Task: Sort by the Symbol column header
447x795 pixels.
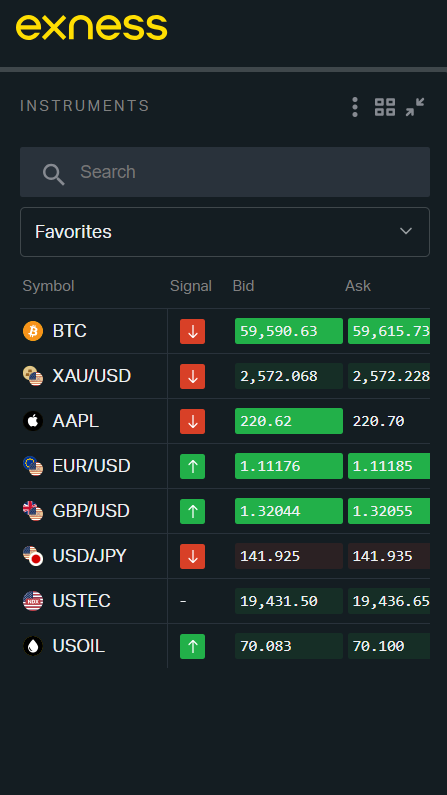Action: pos(48,286)
